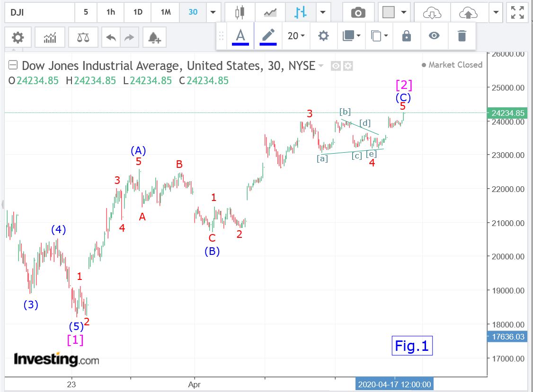The height and width of the screenshot is (392, 533).
Task: Select the blue (4) wave label
Action: point(59,230)
